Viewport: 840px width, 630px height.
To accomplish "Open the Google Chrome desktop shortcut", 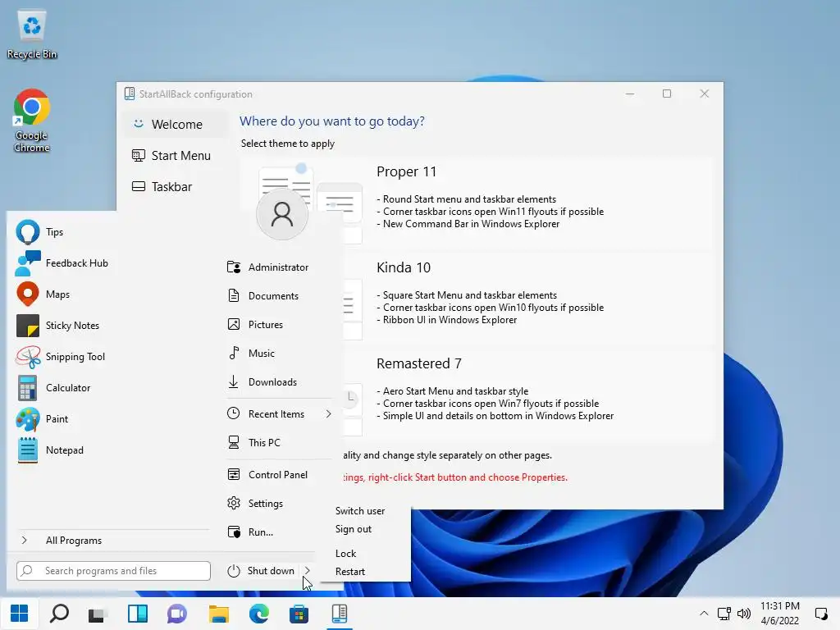I will tap(32, 121).
